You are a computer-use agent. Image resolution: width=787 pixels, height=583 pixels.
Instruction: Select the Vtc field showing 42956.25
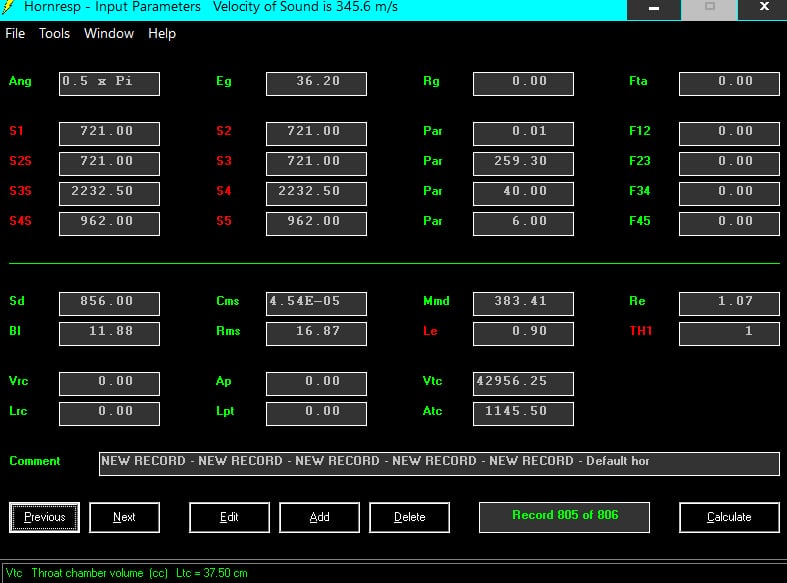tap(523, 384)
